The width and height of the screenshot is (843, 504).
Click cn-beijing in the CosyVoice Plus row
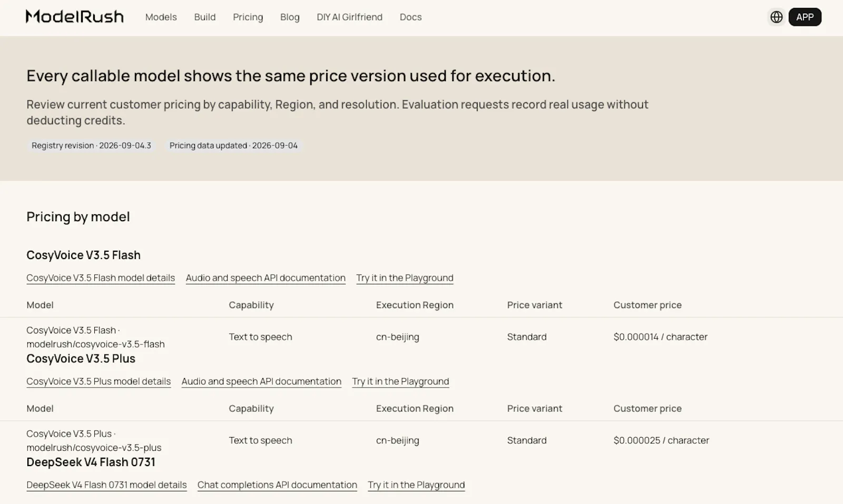coord(398,440)
